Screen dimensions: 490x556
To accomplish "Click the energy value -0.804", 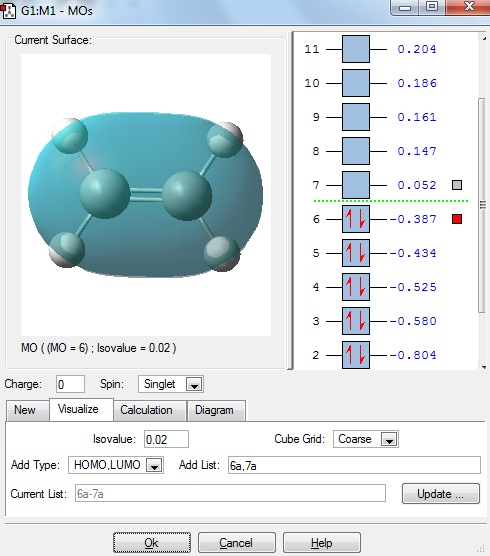I will [x=413, y=355].
